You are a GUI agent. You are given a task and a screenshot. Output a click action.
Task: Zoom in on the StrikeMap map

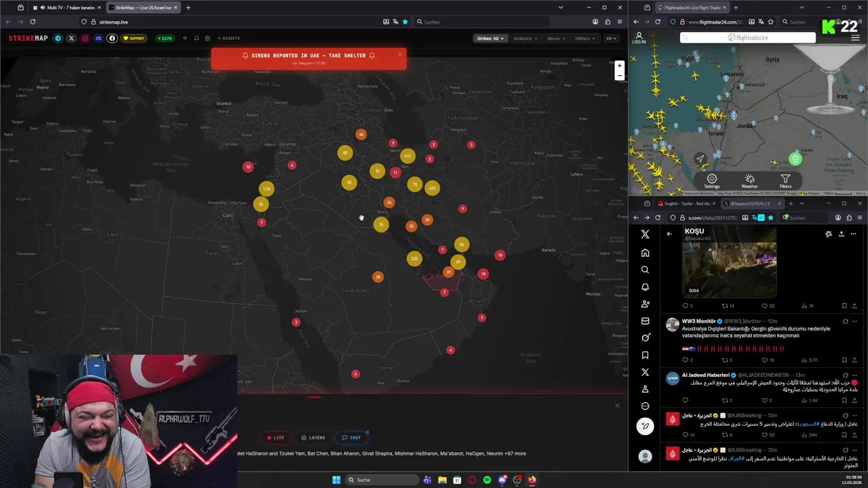[619, 66]
